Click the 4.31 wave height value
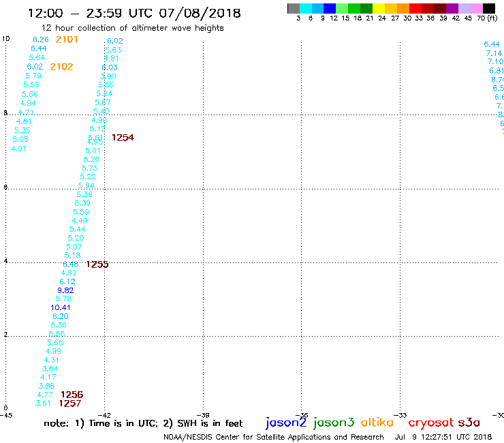Screen dimensions: 504x443 pyautogui.click(x=52, y=360)
